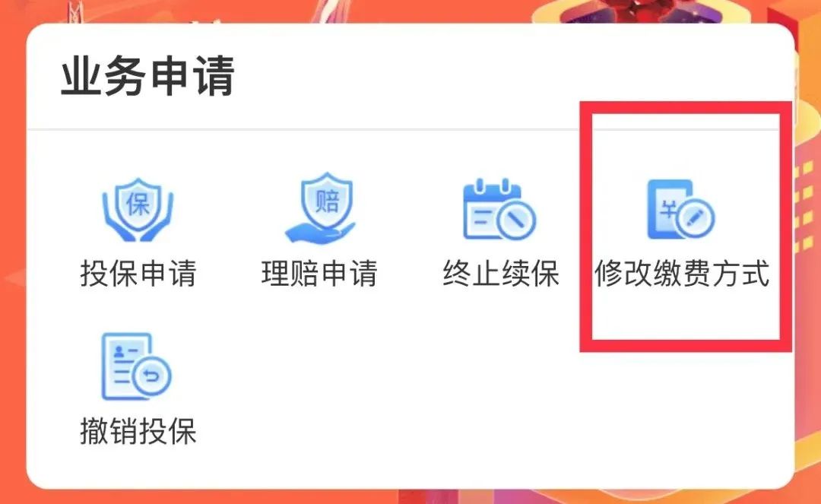
Task: Open the 投保申请 shield icon
Action: pos(138,209)
